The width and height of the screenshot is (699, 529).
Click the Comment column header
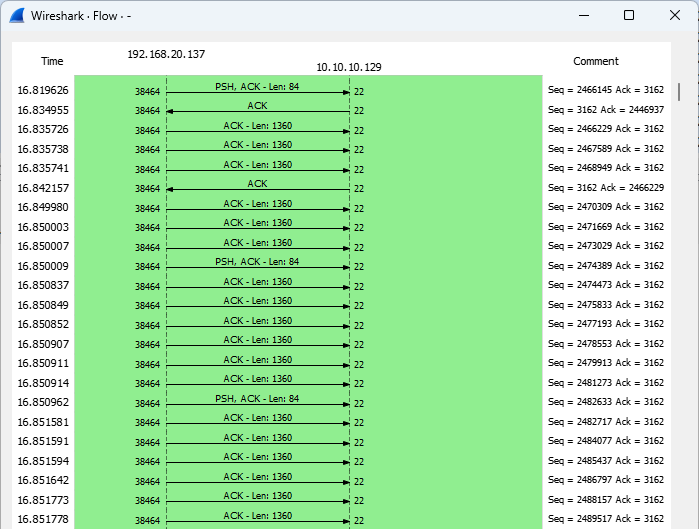click(596, 62)
